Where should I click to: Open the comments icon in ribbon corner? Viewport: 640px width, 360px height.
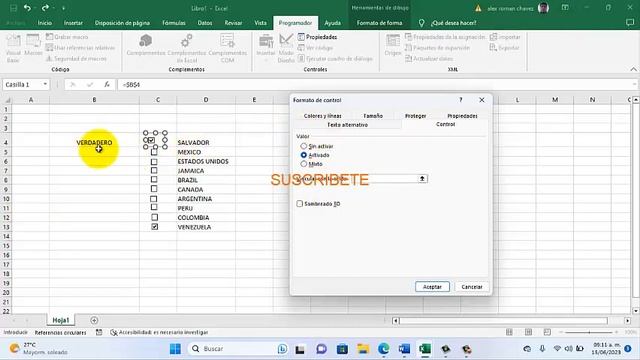[x=630, y=23]
